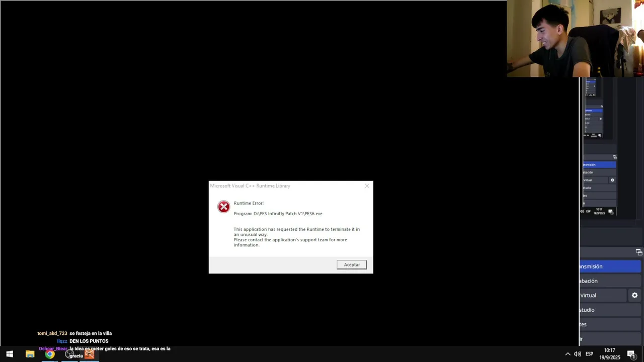
Task: Click the OBS grabación button
Action: (x=611, y=281)
